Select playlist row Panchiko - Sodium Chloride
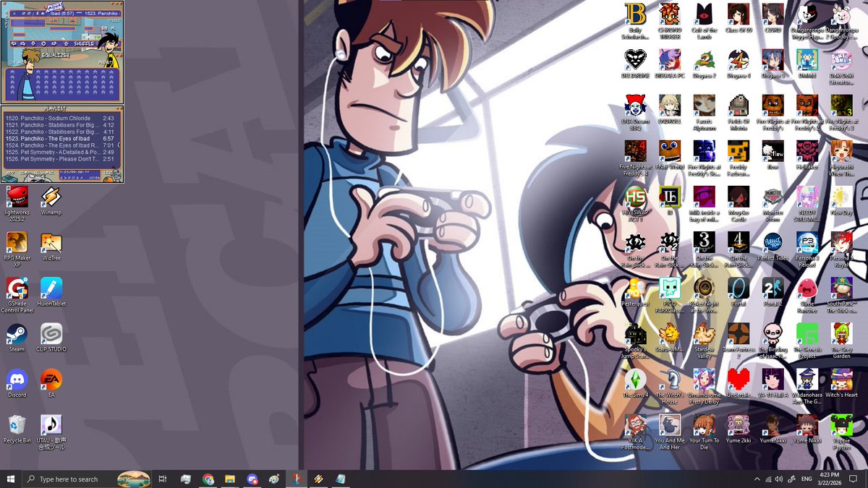868x488 pixels. [60, 119]
